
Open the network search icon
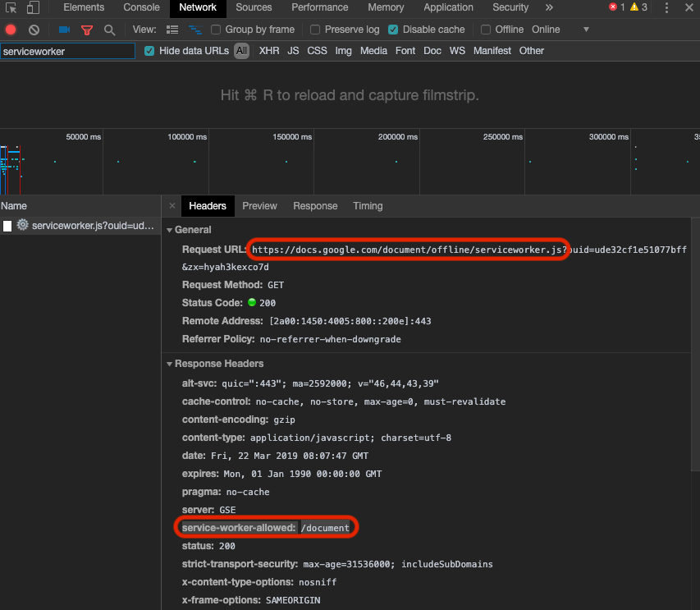[109, 29]
